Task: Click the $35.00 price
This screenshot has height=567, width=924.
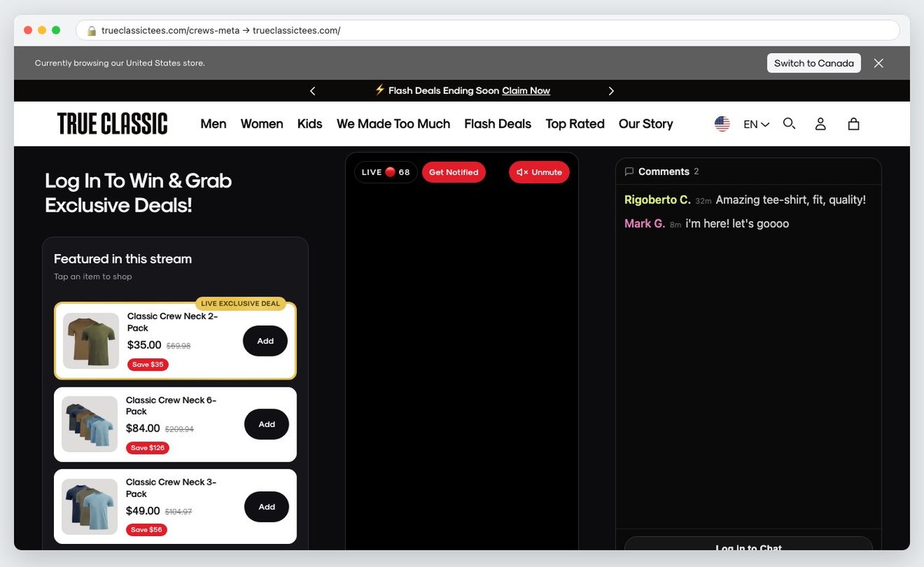Action: 145,345
